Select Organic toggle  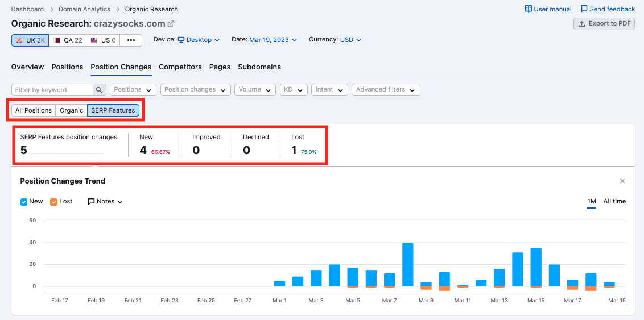pos(72,110)
